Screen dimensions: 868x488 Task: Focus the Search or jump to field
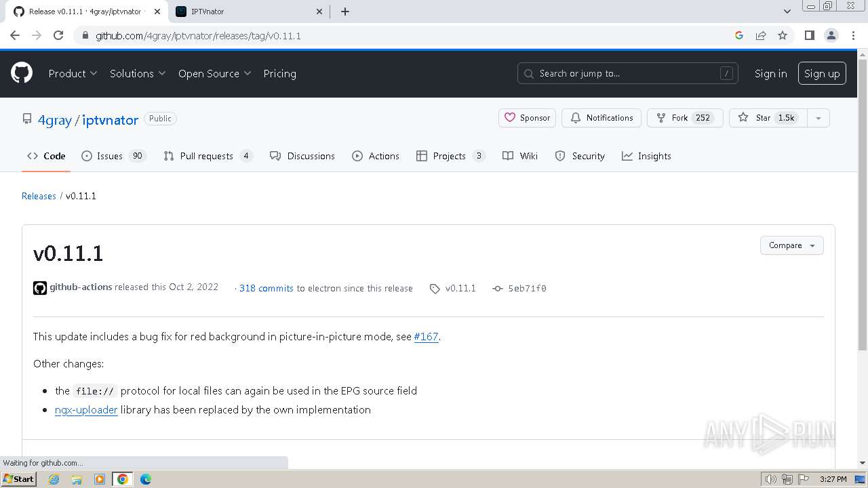click(629, 73)
